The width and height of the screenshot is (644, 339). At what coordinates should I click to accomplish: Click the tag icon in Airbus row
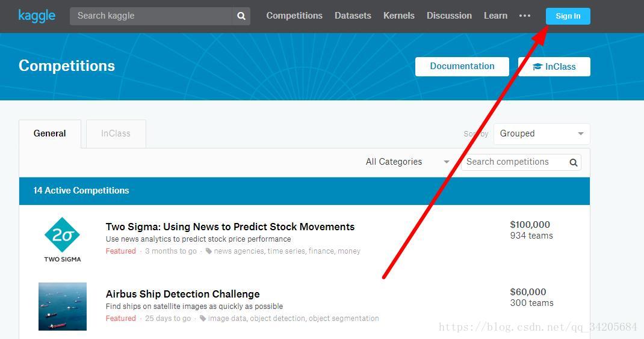(x=203, y=319)
